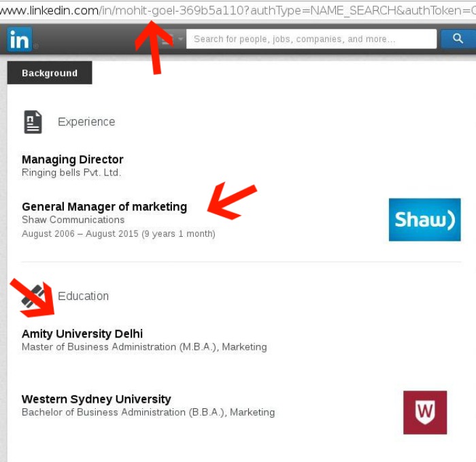Viewport: 476px width, 462px height.
Task: Click the Education section icon
Action: [33, 297]
